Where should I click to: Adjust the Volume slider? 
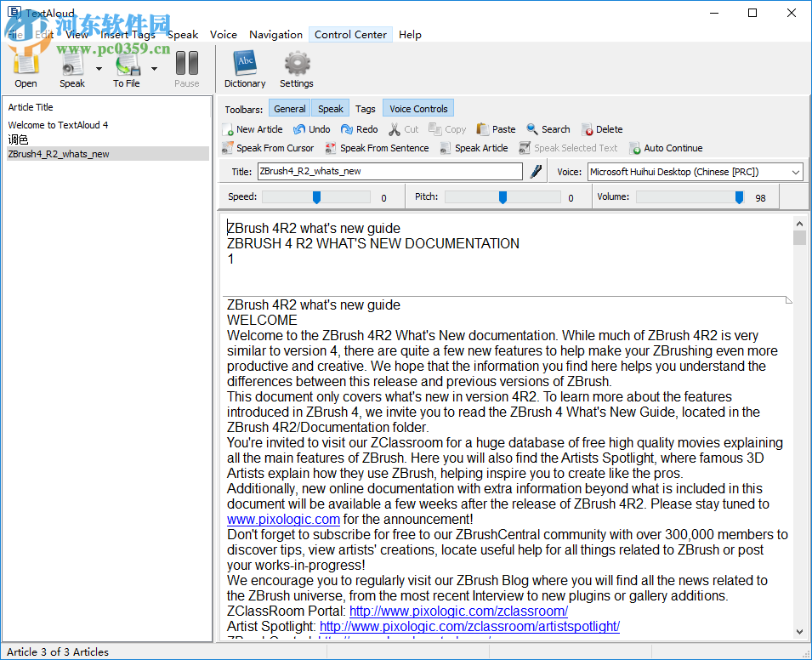[x=737, y=196]
